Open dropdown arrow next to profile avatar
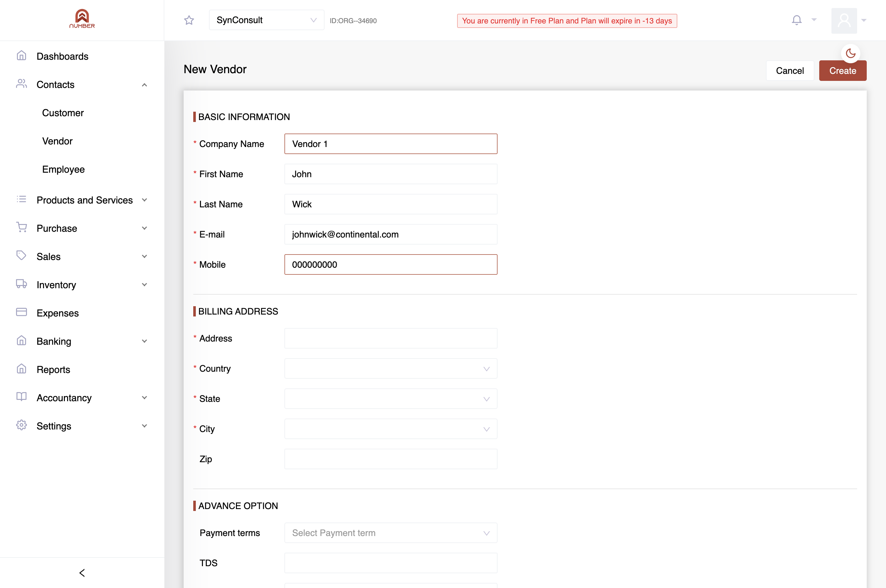 click(864, 21)
